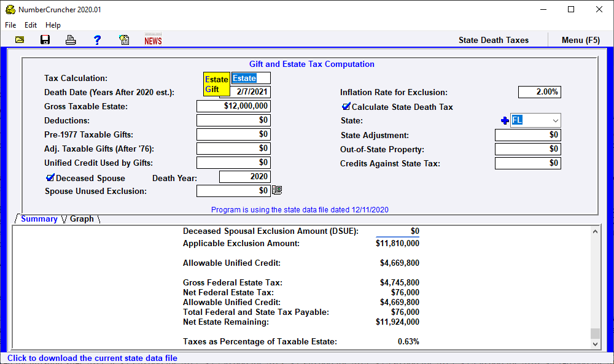Click the Out-of-State Property field
Image resolution: width=614 pixels, height=364 pixels.
pyautogui.click(x=528, y=149)
